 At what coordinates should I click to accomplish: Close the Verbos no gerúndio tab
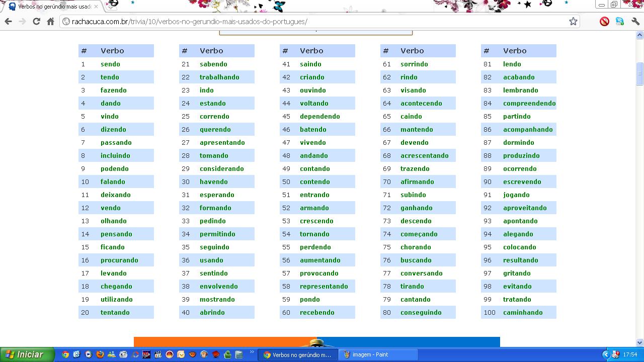tap(96, 7)
